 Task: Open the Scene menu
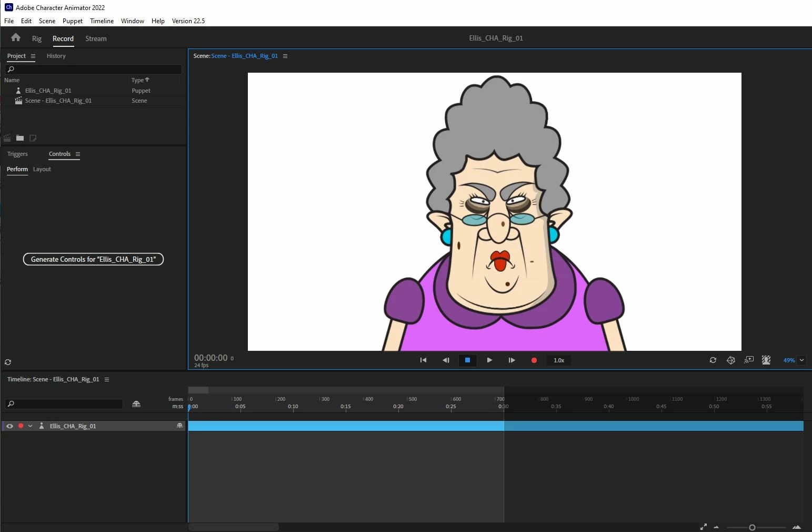[x=47, y=21]
